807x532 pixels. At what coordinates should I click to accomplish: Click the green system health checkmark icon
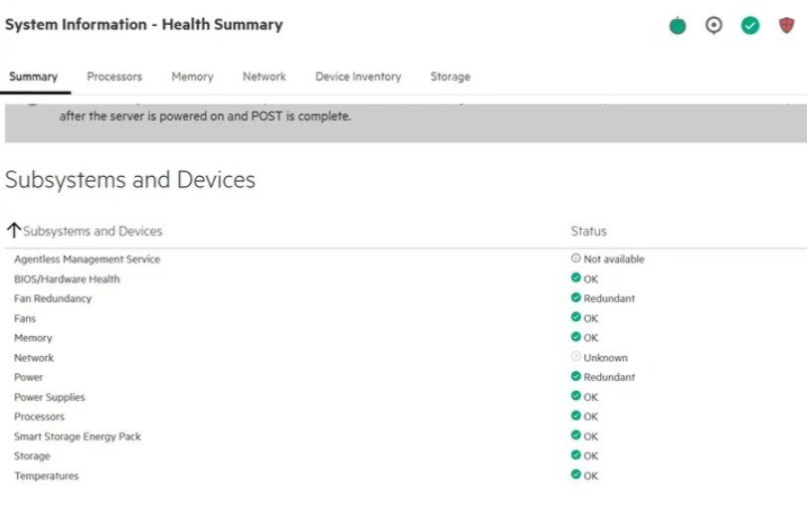point(750,26)
